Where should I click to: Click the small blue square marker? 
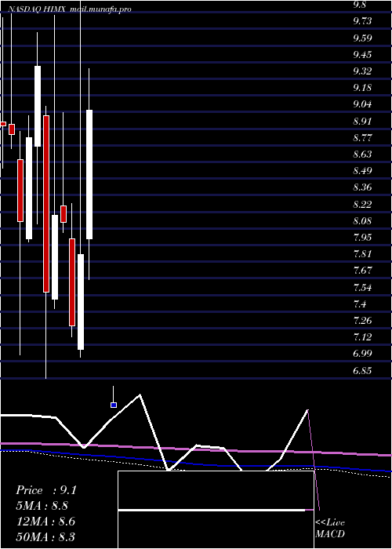(114, 405)
